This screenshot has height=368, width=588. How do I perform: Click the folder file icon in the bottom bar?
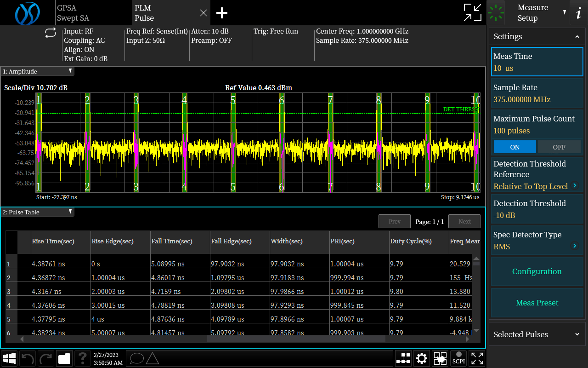pyautogui.click(x=64, y=358)
